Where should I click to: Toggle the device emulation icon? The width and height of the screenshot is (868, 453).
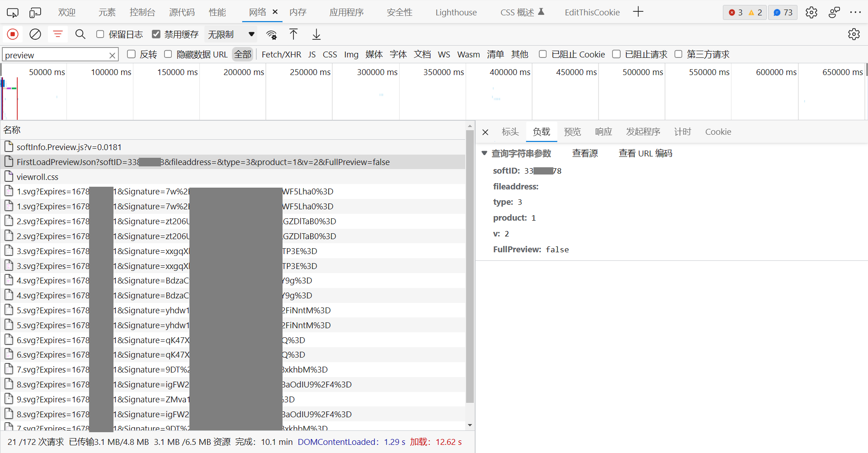pos(35,13)
